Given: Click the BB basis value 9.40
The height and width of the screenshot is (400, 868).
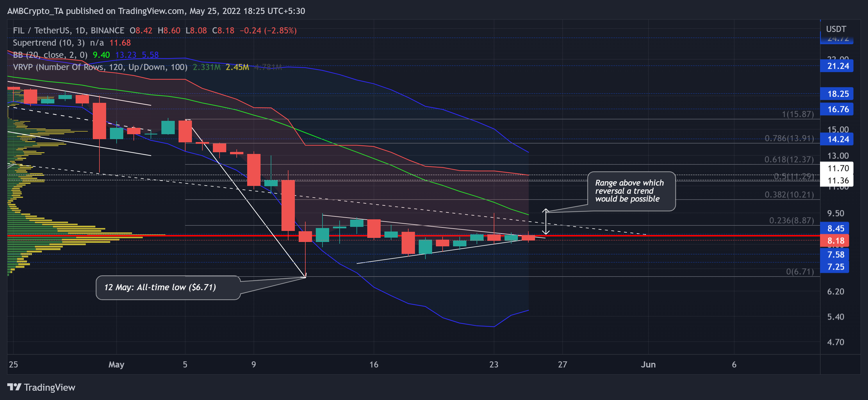Looking at the screenshot, I should pyautogui.click(x=101, y=55).
